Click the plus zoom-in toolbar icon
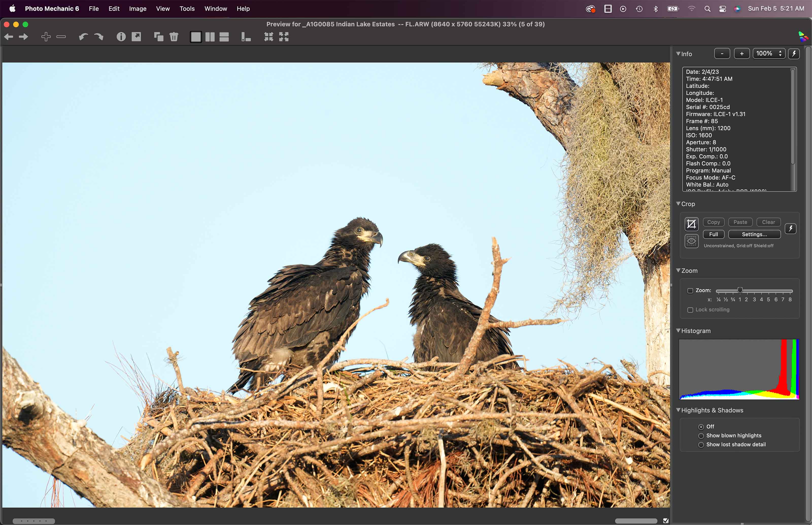Image resolution: width=812 pixels, height=525 pixels. [x=46, y=37]
